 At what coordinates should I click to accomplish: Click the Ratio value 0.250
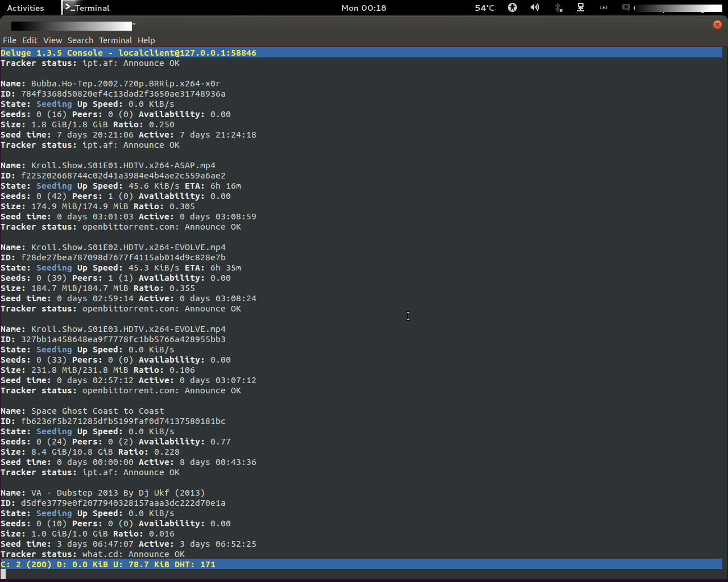162,124
